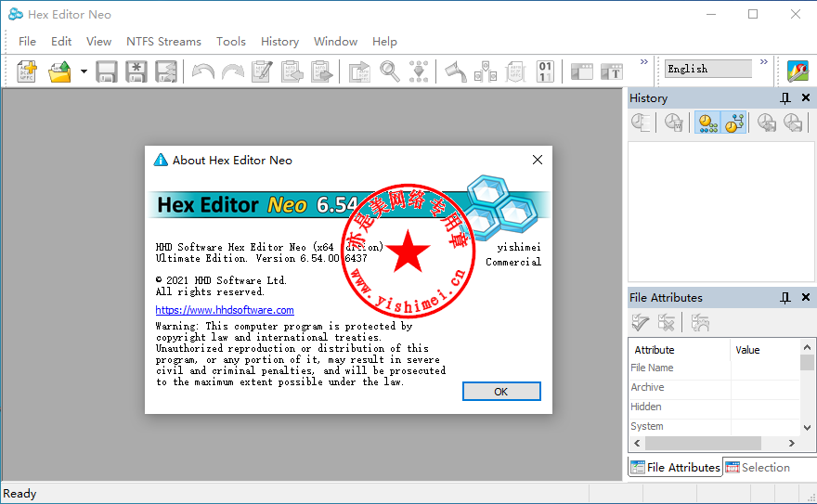This screenshot has height=504, width=817.
Task: Click the Paste clipboard icon with right arrow
Action: 321,71
